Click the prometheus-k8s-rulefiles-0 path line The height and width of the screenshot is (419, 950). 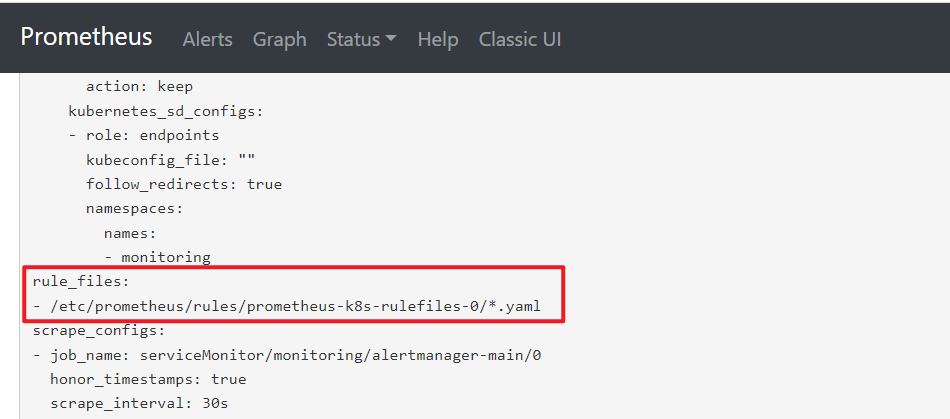[286, 306]
